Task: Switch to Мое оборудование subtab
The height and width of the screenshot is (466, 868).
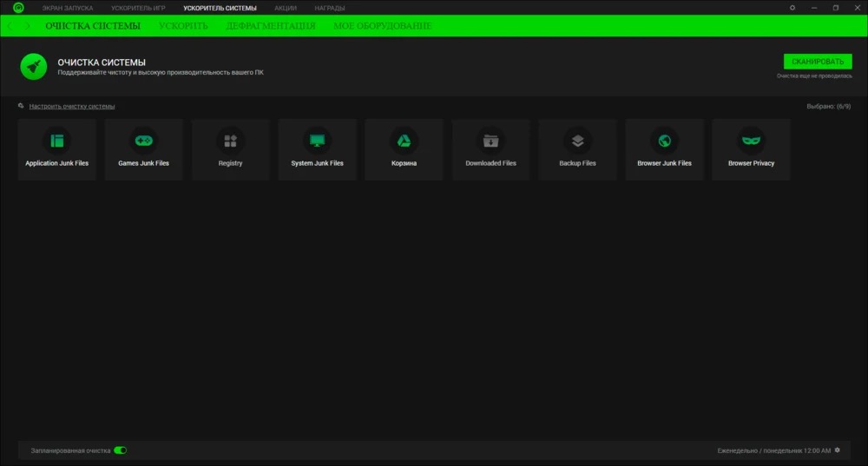Action: (383, 26)
